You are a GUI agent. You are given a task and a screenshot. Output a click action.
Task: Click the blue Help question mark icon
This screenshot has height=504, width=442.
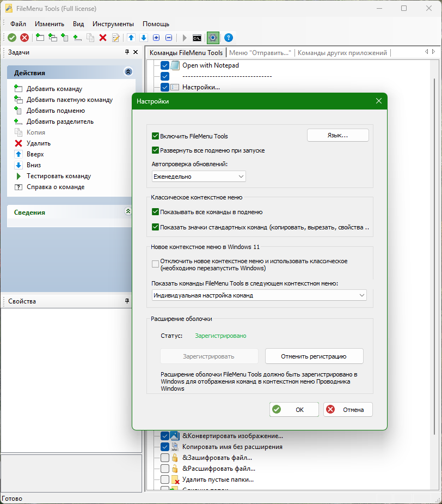(229, 38)
